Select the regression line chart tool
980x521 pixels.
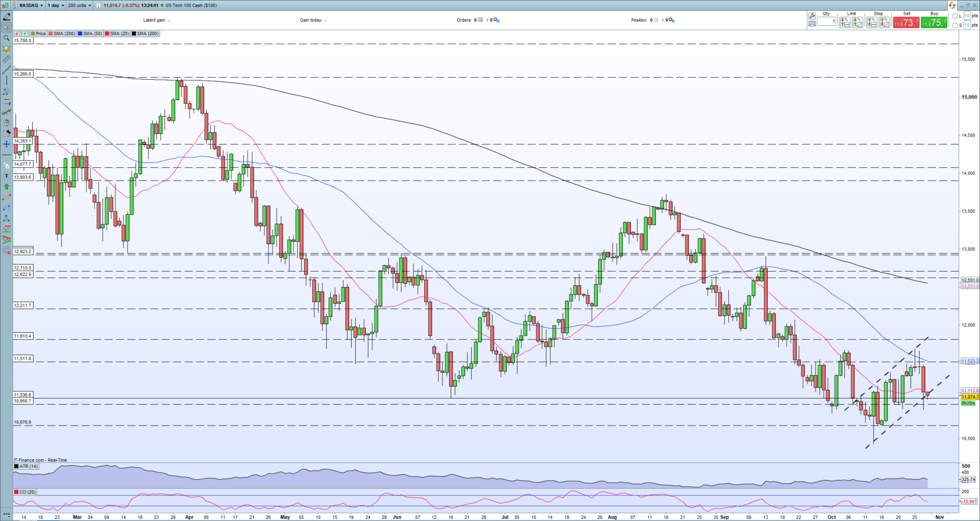point(6,112)
